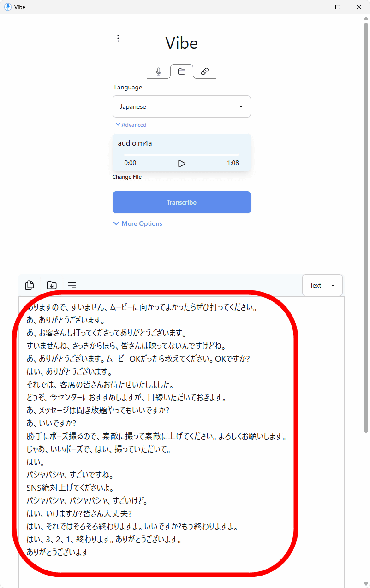
Task: Open the three-dot options menu
Action: (118, 38)
